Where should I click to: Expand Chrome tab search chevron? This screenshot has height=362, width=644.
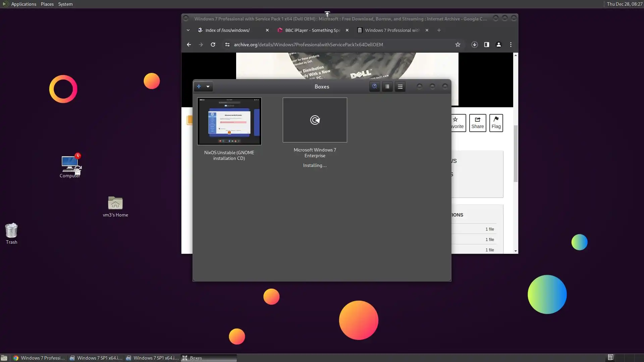click(188, 30)
